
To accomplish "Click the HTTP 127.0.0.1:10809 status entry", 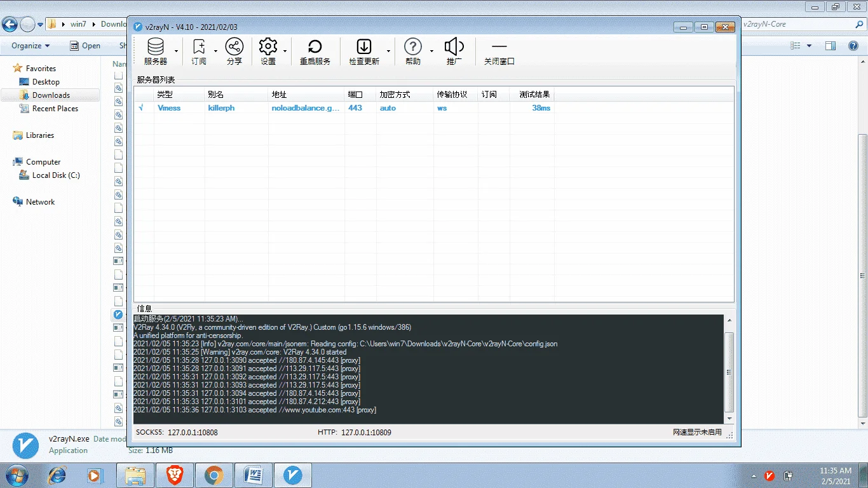I will point(355,432).
